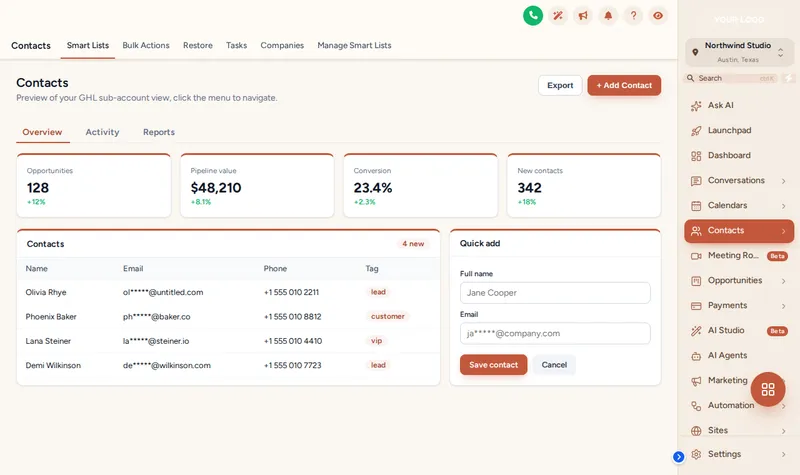This screenshot has width=800, height=475.
Task: Open the Northwind Studio account switcher
Action: click(x=739, y=52)
